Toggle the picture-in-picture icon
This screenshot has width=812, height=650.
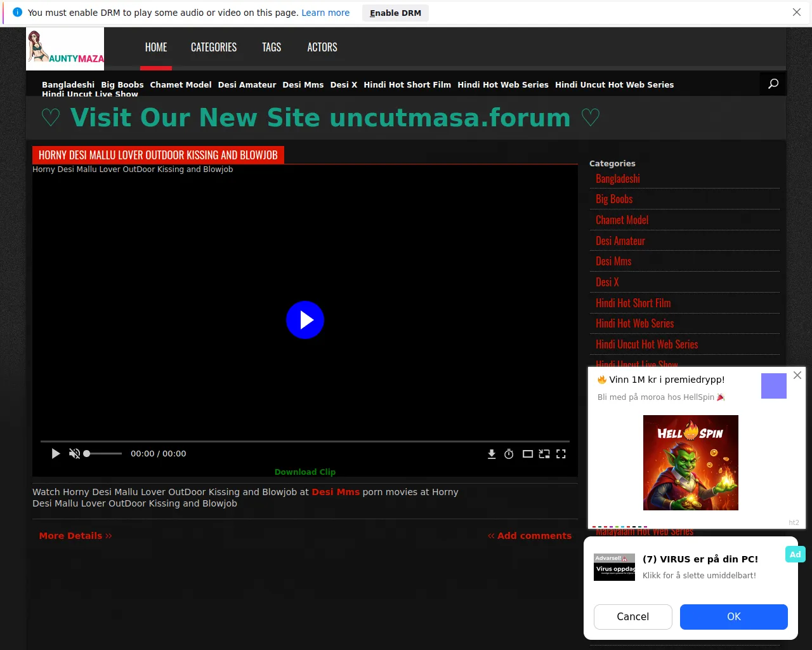544,454
